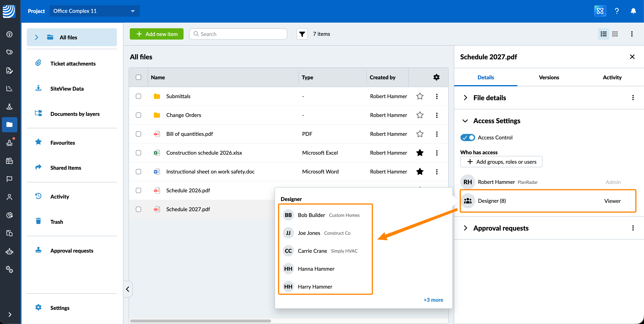Check the Bill of quantities.pdf checkbox
Screen dimensions: 644x324
[138, 134]
